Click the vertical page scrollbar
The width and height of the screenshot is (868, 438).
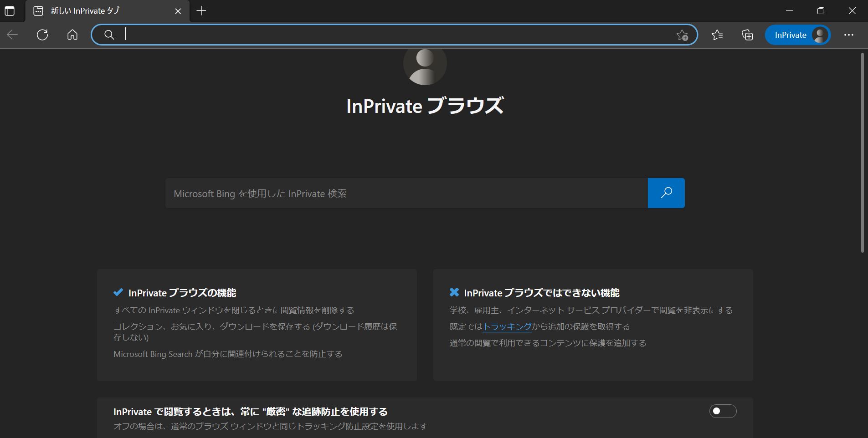(862, 153)
